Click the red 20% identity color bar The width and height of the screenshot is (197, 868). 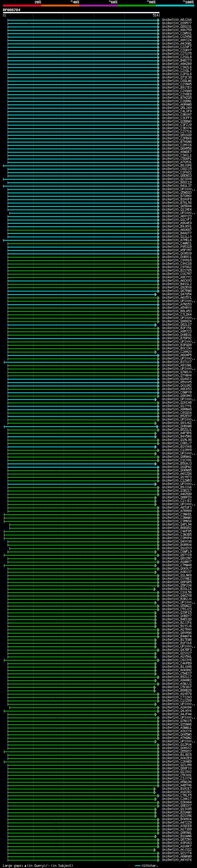coord(22,6)
